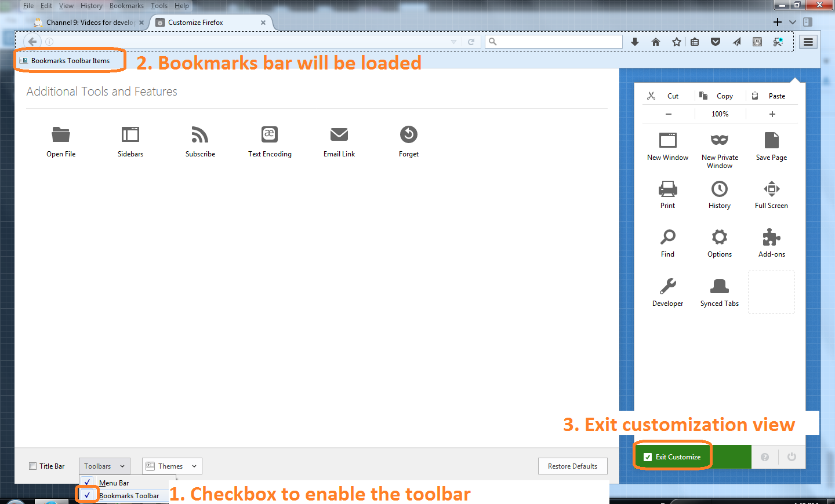
Task: Switch to the Channel 9 tab
Action: [87, 22]
